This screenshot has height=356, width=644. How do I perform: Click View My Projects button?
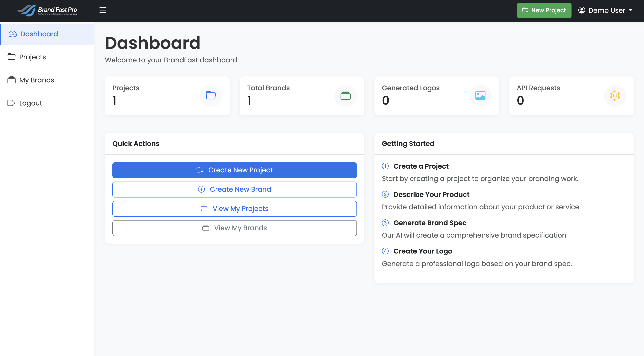pyautogui.click(x=234, y=209)
